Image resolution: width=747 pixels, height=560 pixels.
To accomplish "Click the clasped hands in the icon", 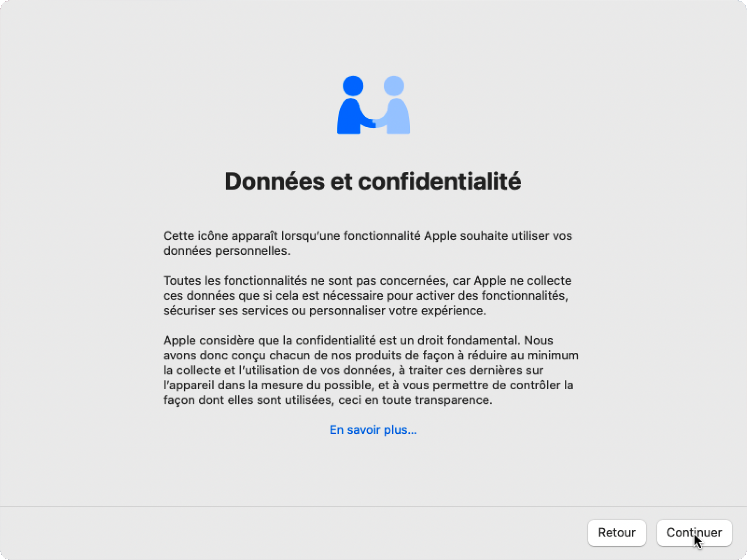I will (375, 123).
